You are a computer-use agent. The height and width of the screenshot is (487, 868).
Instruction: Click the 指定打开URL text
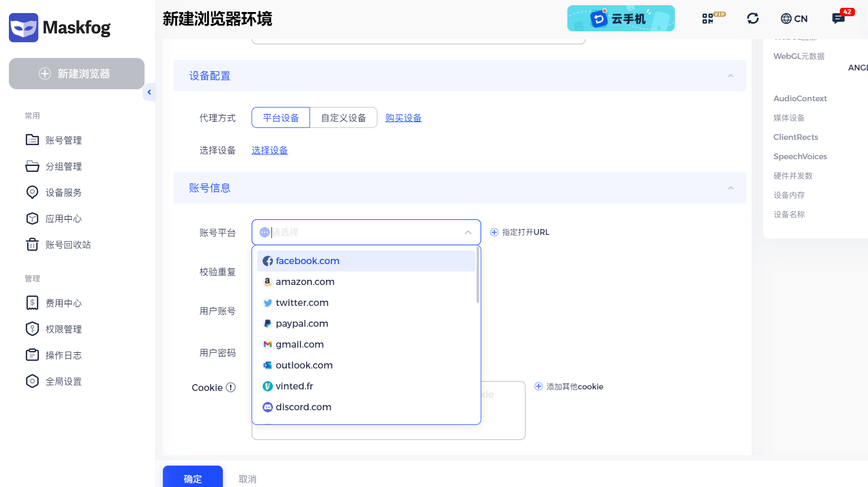tap(526, 232)
